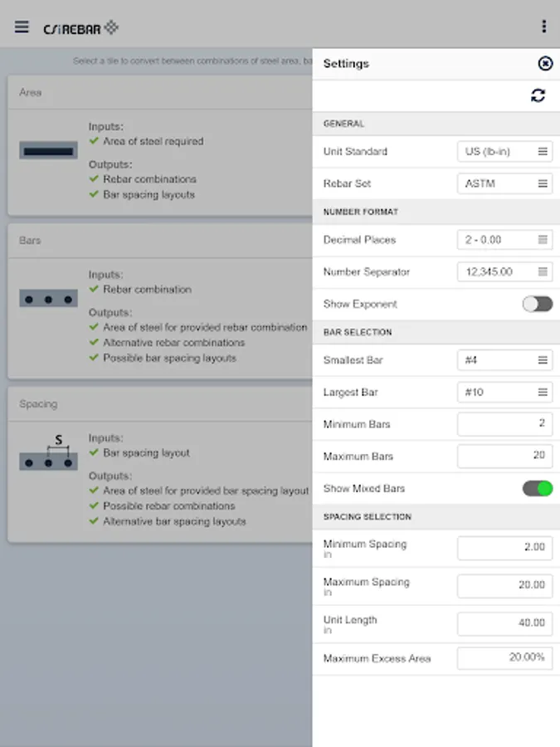Select the Spacing layout icon

pos(48,456)
